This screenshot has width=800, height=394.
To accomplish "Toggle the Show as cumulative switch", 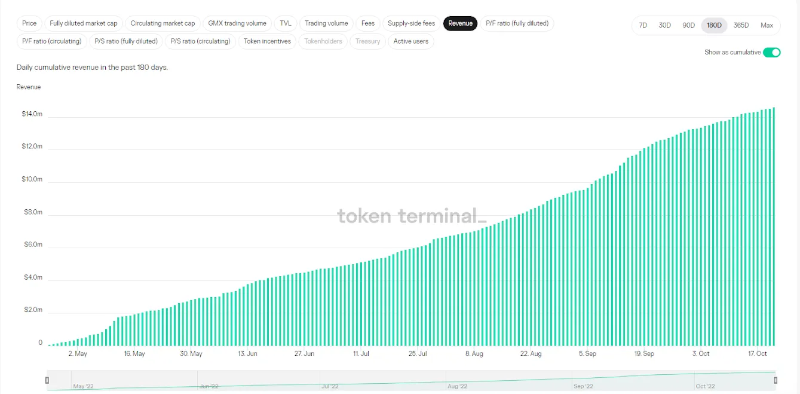I will [771, 53].
